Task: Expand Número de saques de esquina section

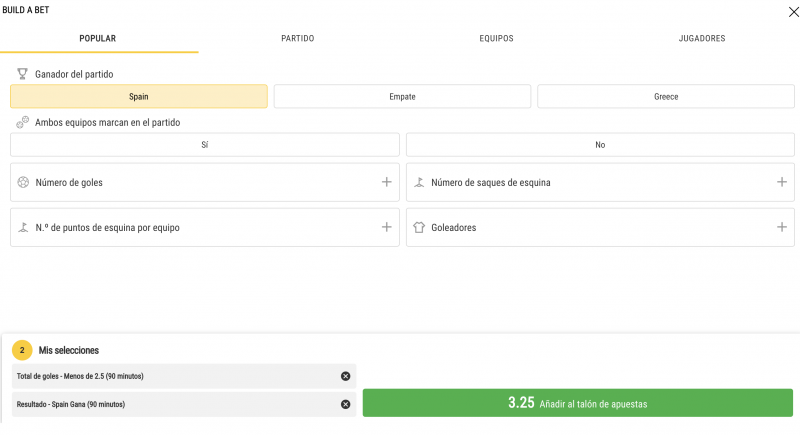Action: (x=782, y=182)
